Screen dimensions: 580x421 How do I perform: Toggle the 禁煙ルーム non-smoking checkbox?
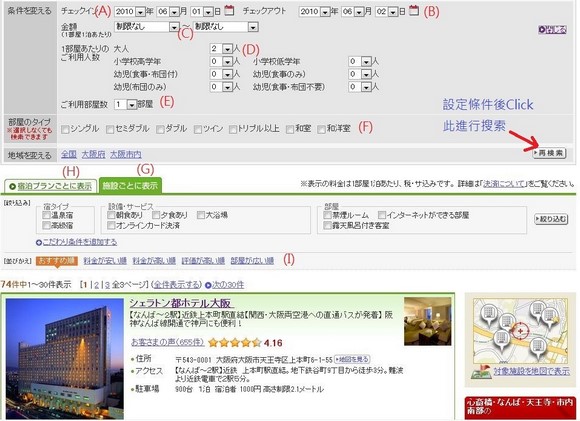pyautogui.click(x=327, y=215)
